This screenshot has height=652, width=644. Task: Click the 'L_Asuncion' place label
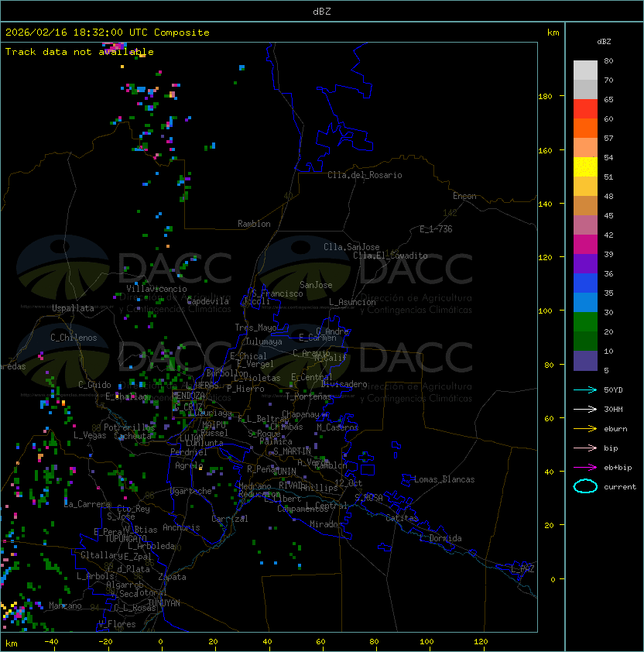click(x=352, y=302)
